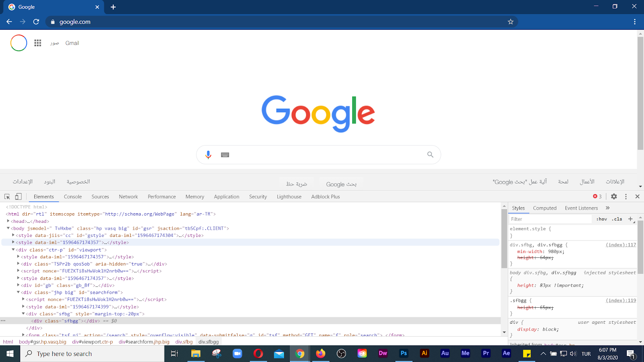Open the Adblock Plus tab
The width and height of the screenshot is (644, 362).
[x=326, y=197]
